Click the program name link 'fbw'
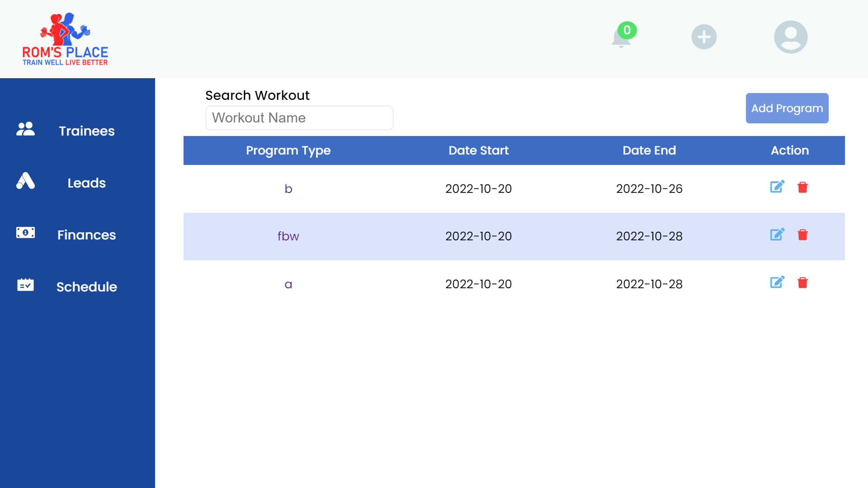The width and height of the screenshot is (868, 488). coord(288,236)
